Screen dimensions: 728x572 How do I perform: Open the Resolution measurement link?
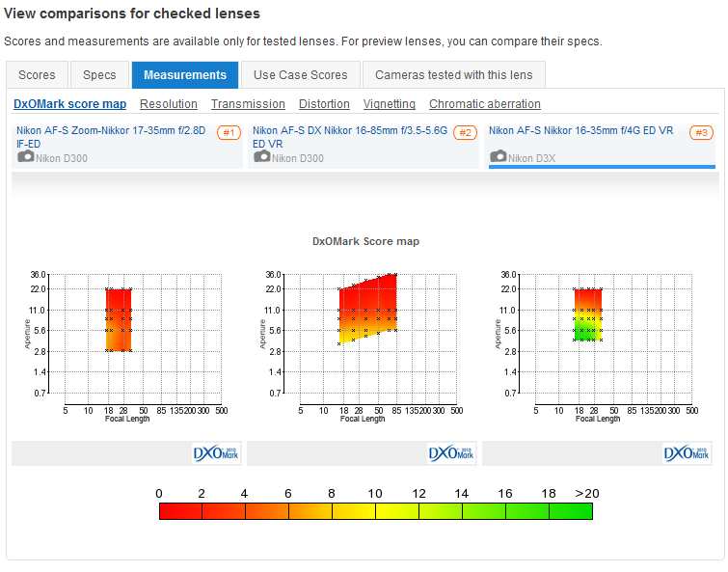(x=169, y=104)
